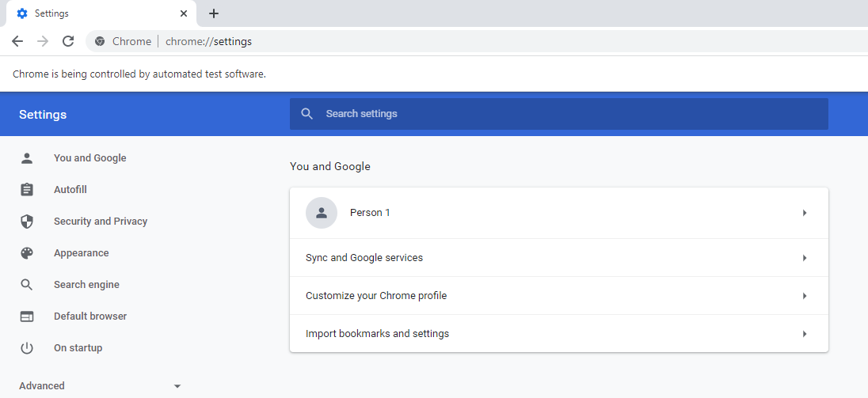Click the person icon beside You and Google
The image size is (868, 398).
[27, 158]
